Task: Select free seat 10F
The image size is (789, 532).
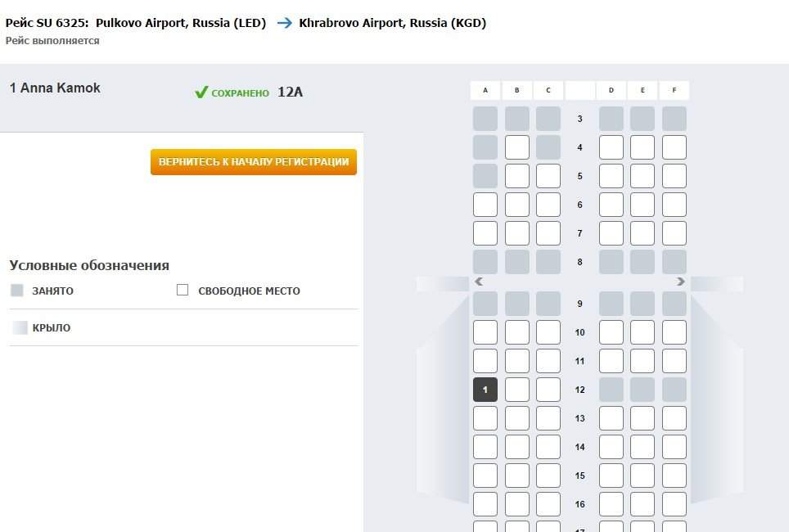Action: [x=674, y=332]
